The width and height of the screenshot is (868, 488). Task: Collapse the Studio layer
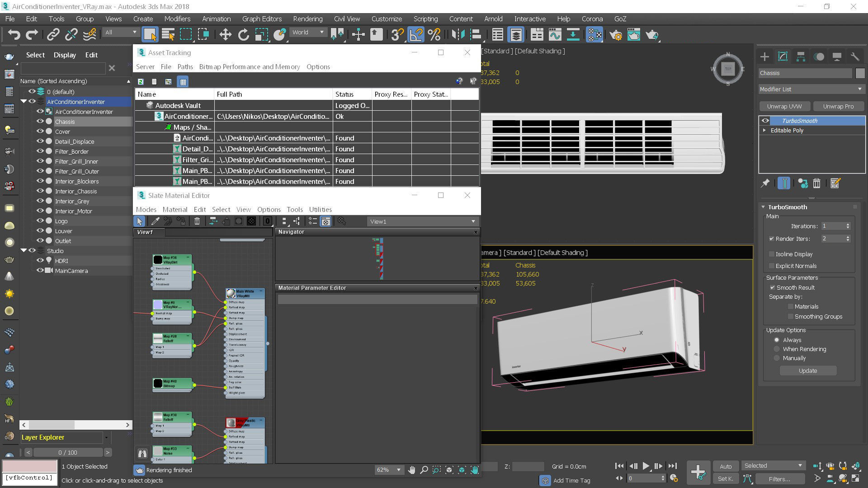point(24,250)
